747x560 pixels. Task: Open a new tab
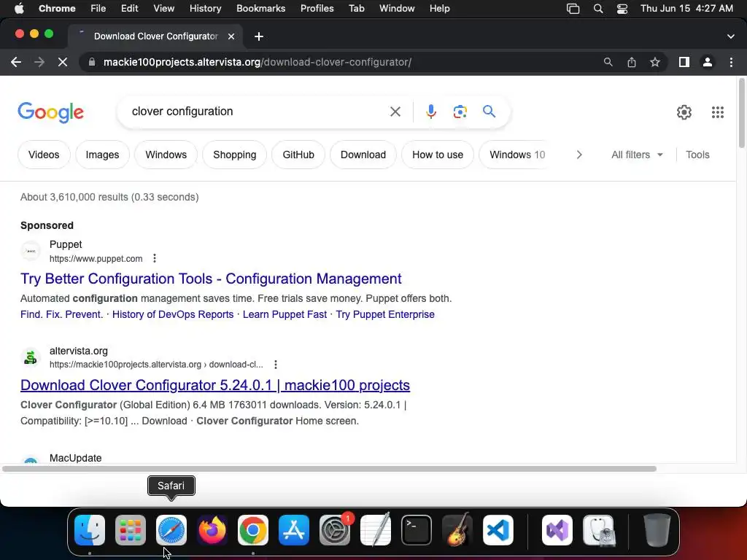point(259,36)
